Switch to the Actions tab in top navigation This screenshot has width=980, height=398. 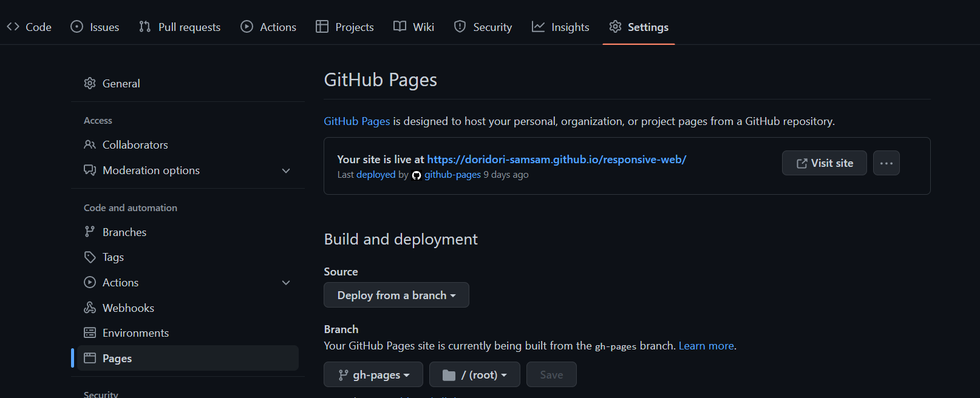[x=268, y=27]
